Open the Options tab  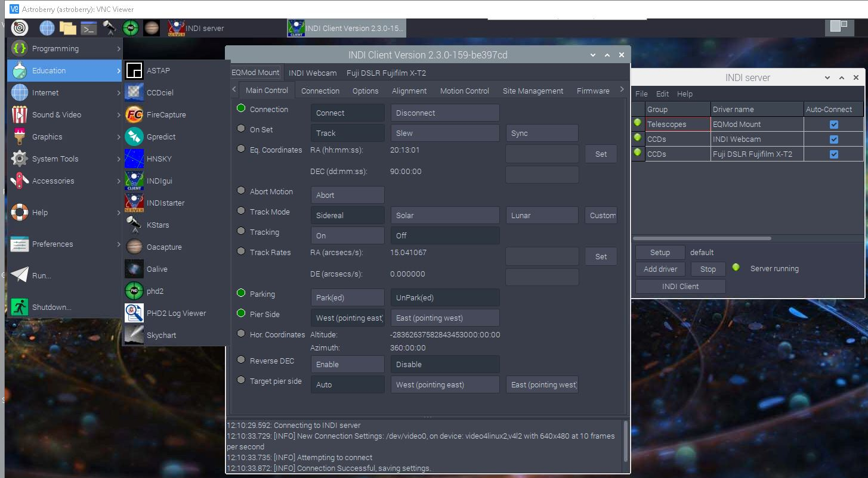point(365,91)
